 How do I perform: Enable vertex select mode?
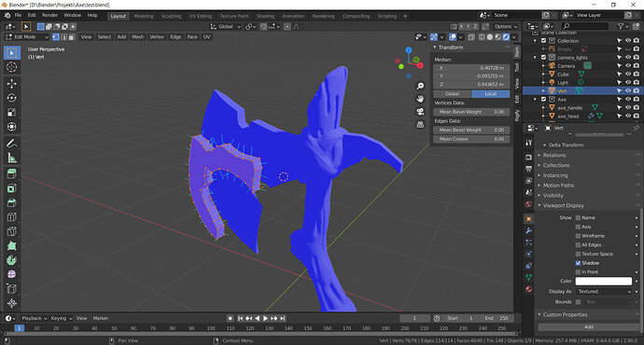point(56,37)
